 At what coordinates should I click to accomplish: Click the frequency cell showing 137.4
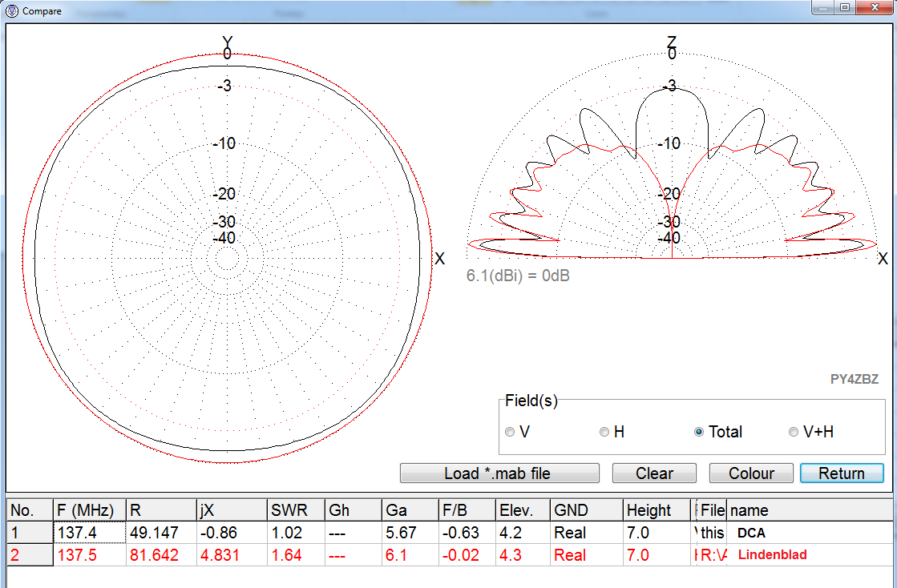pos(90,533)
